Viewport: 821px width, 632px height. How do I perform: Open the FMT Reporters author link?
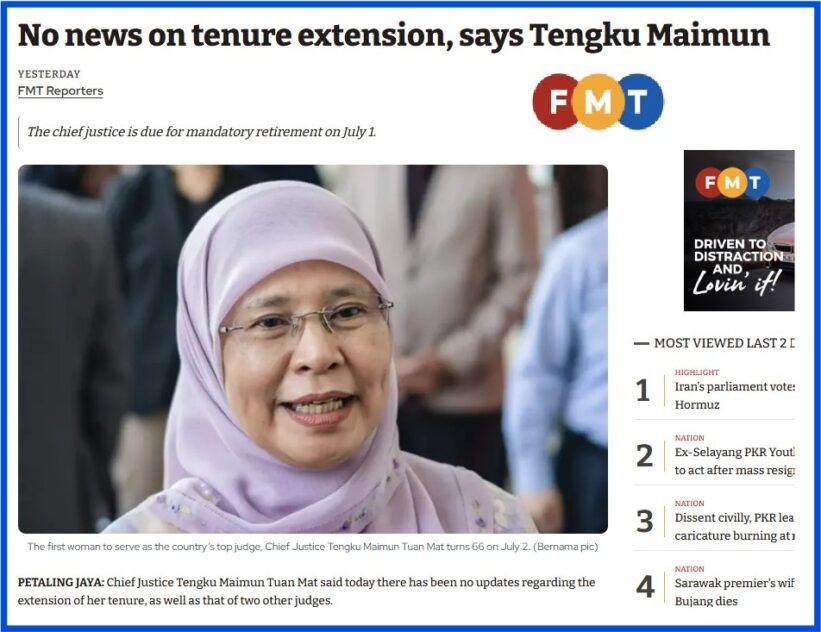[x=60, y=91]
